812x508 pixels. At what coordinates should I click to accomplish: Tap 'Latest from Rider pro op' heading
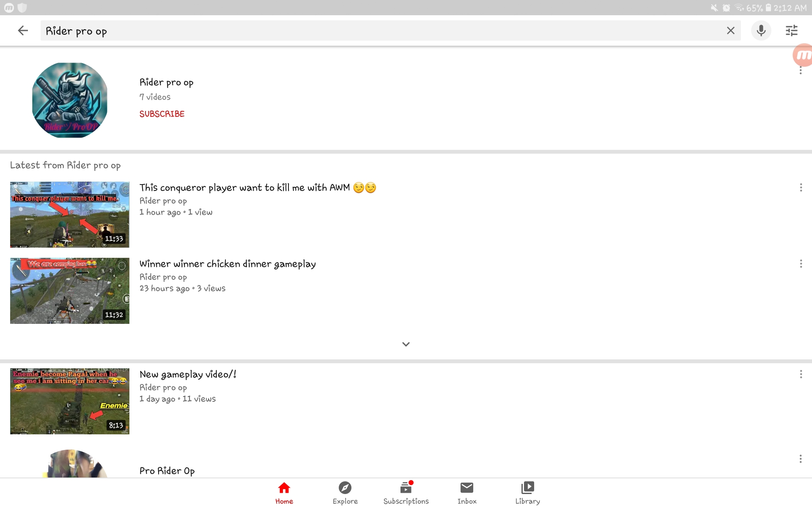66,165
